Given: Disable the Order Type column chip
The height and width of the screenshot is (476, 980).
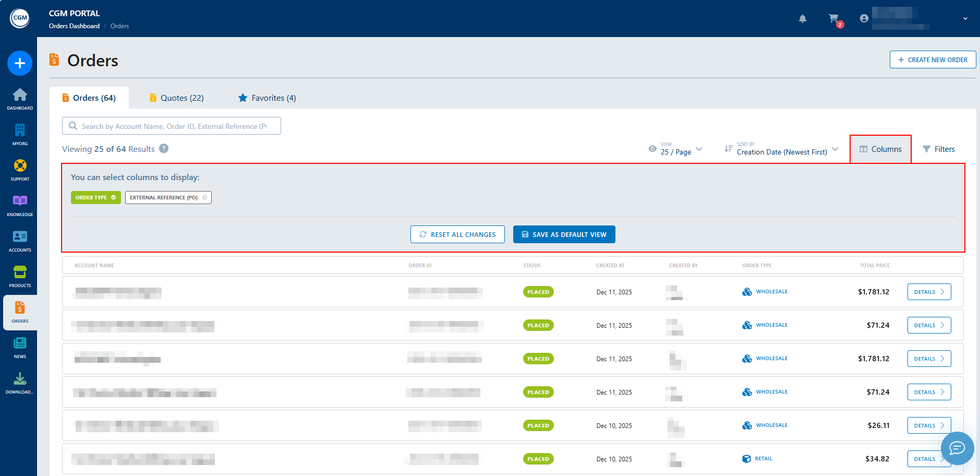Looking at the screenshot, I should point(96,198).
